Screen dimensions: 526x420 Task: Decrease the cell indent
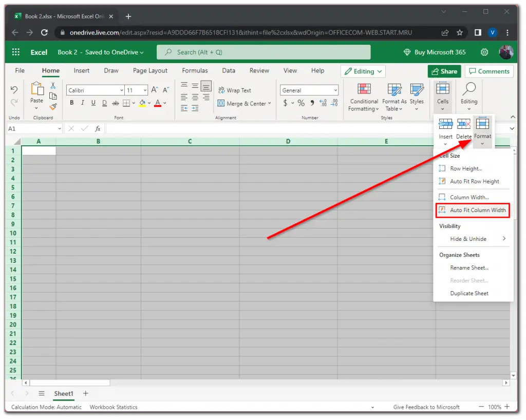coord(184,108)
